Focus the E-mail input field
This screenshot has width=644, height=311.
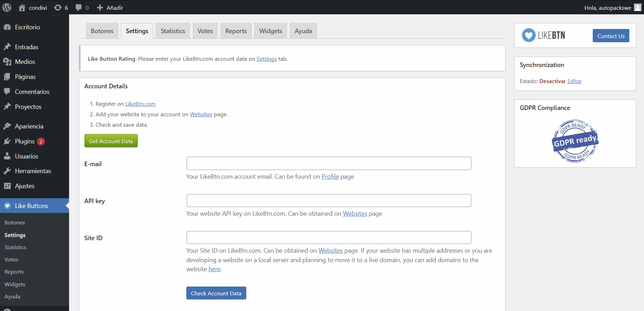[329, 163]
